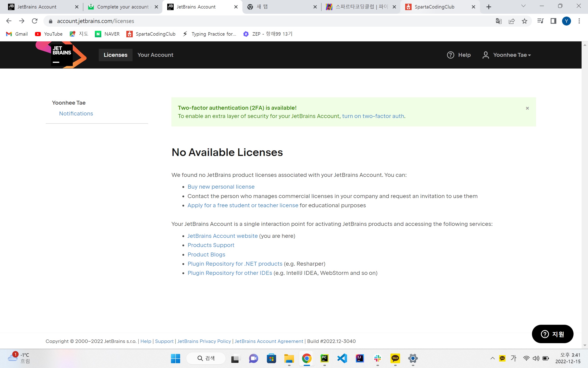Click the footer Support link
The height and width of the screenshot is (368, 588).
click(164, 341)
